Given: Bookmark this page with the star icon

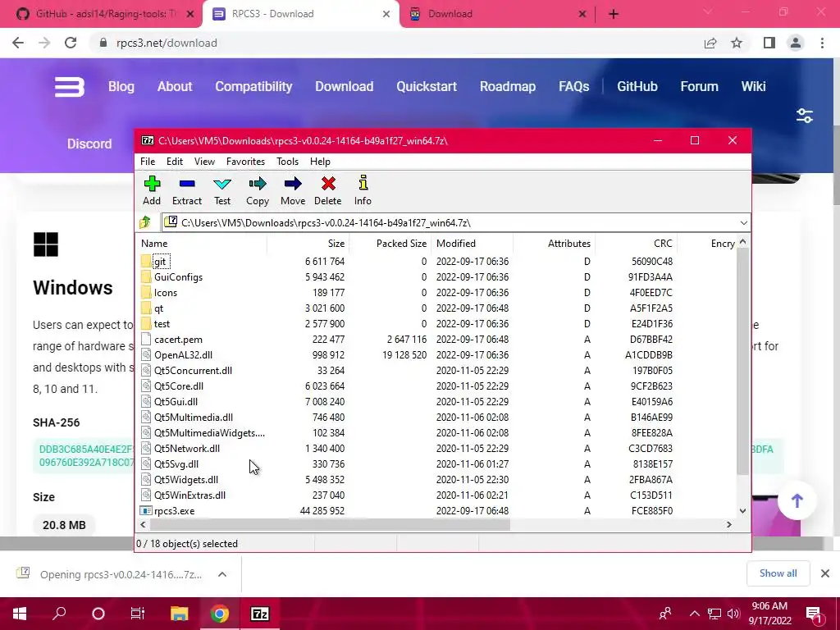Looking at the screenshot, I should [737, 43].
